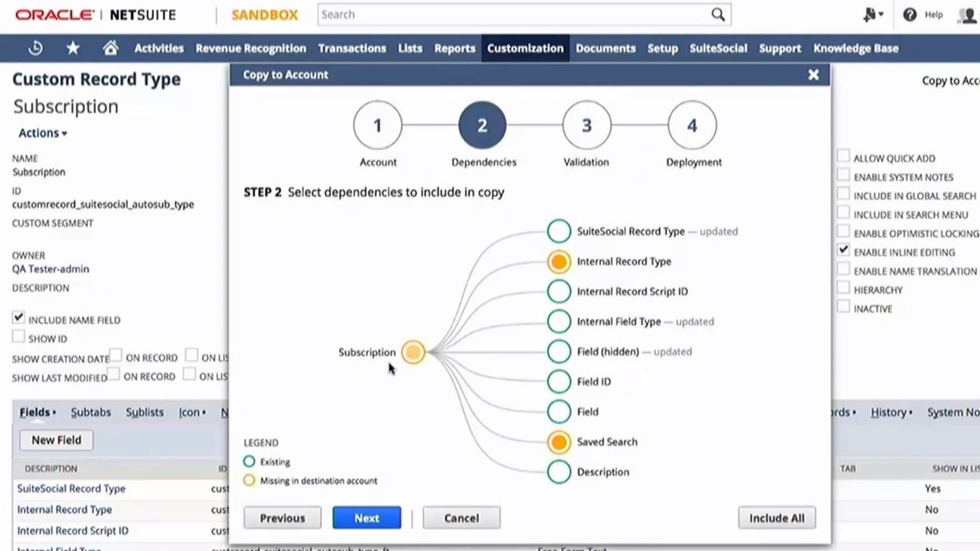Toggle the Field (hidden) dependency node
This screenshot has width=980, height=551.
559,351
